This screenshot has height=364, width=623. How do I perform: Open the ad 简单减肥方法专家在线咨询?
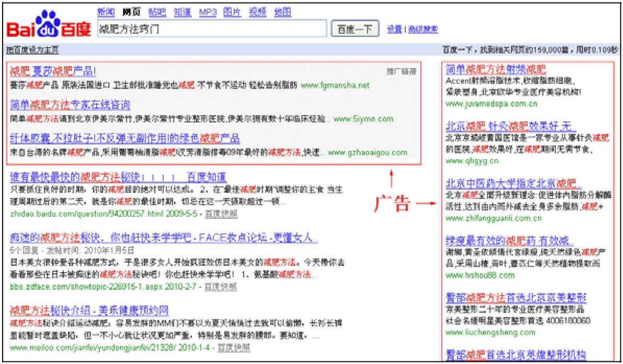70,105
